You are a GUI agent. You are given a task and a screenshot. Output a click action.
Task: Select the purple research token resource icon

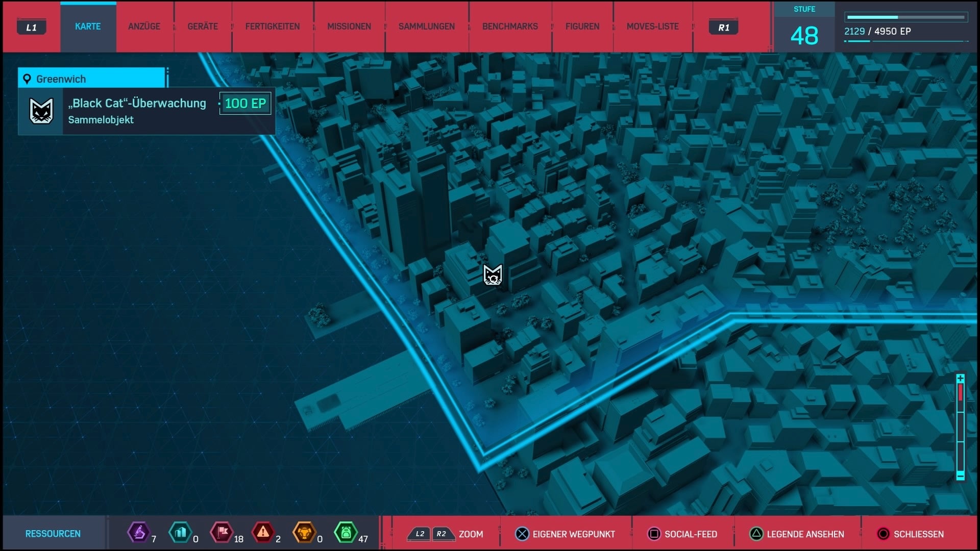pos(138,533)
